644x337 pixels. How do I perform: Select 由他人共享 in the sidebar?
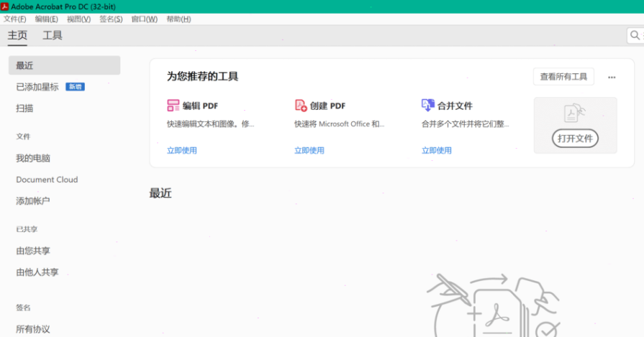37,272
